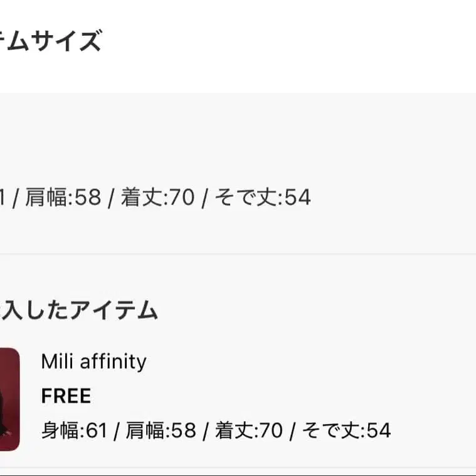The image size is (476, 476).
Task: Tap the 購入したアイテム section heading
Action: [78, 310]
